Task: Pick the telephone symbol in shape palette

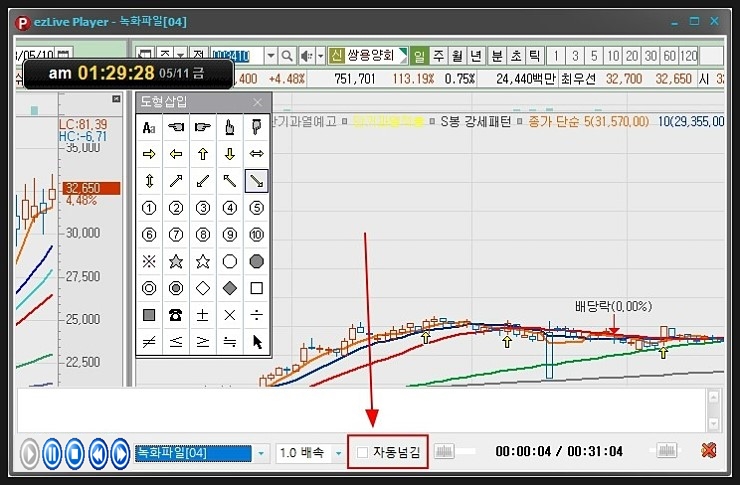Action: tap(176, 315)
